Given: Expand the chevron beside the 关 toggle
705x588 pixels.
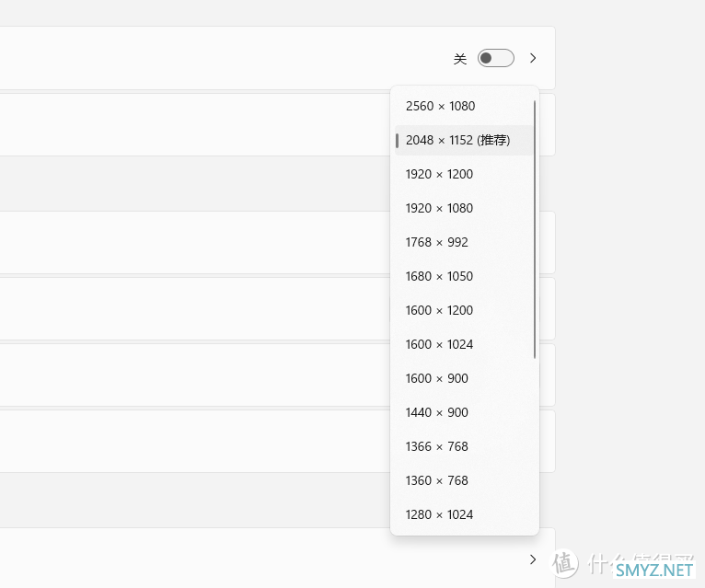Looking at the screenshot, I should (533, 58).
